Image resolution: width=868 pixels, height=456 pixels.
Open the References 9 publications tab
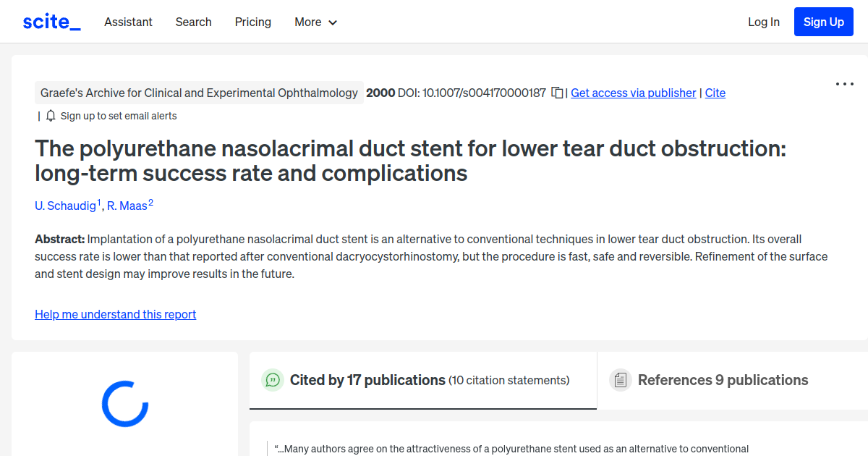pos(723,379)
